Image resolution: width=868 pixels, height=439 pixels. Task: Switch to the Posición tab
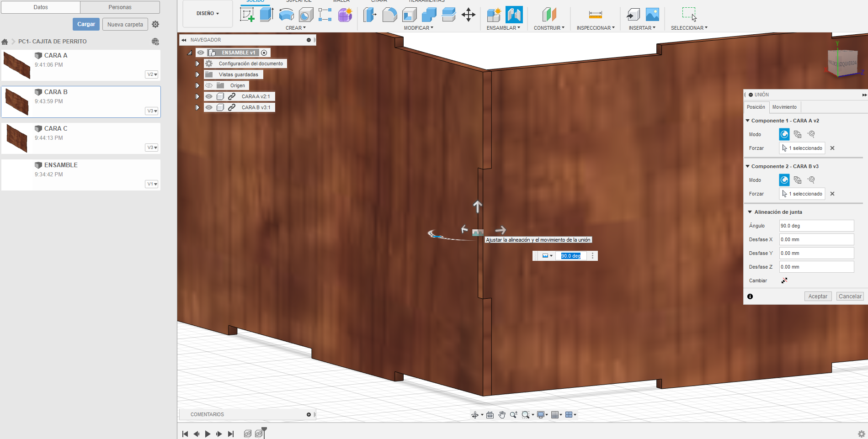756,107
